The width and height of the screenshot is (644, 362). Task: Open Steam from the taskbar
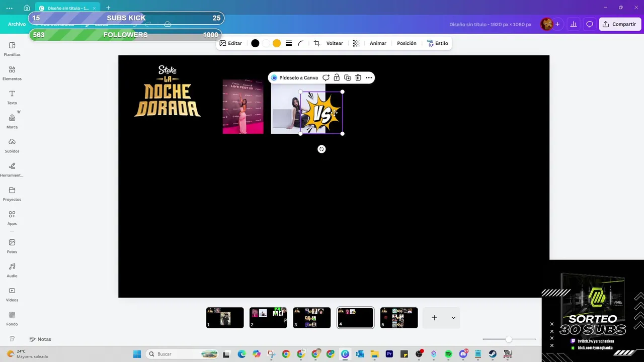493,354
